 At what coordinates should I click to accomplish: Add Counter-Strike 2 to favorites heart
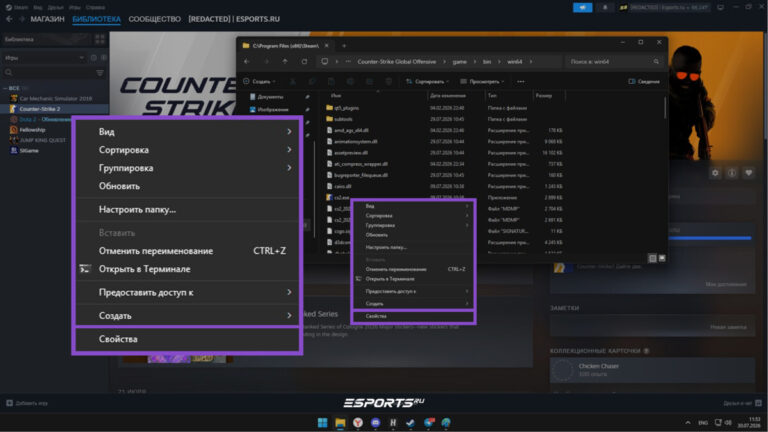748,173
